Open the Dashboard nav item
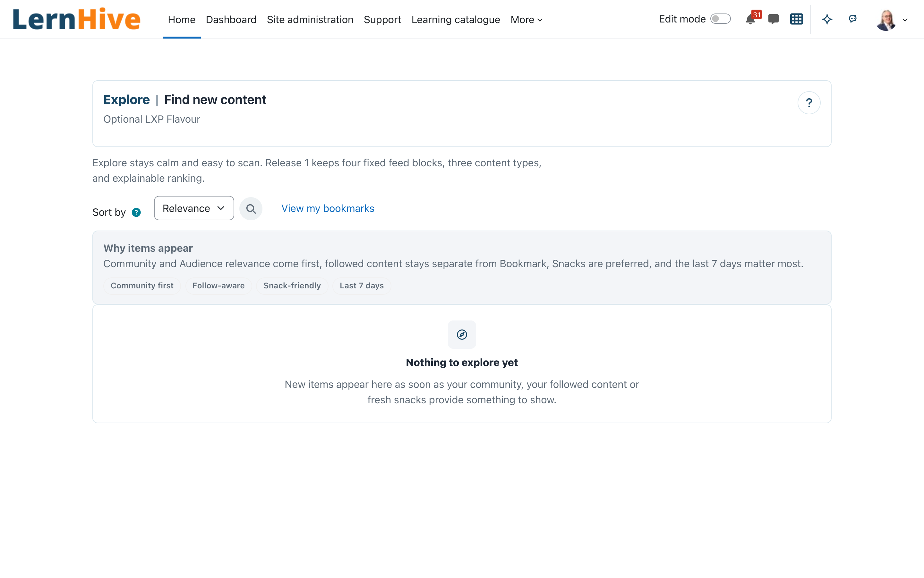The width and height of the screenshot is (924, 578). (231, 20)
